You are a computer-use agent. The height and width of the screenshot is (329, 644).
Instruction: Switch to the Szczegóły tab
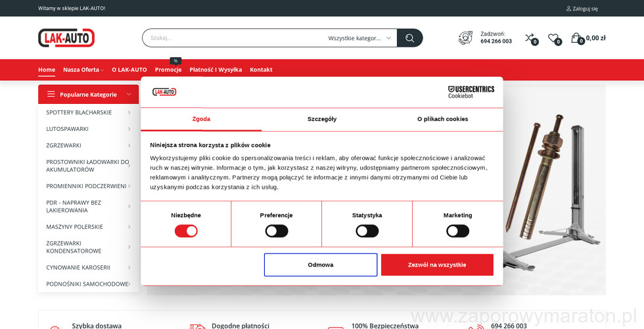point(322,119)
